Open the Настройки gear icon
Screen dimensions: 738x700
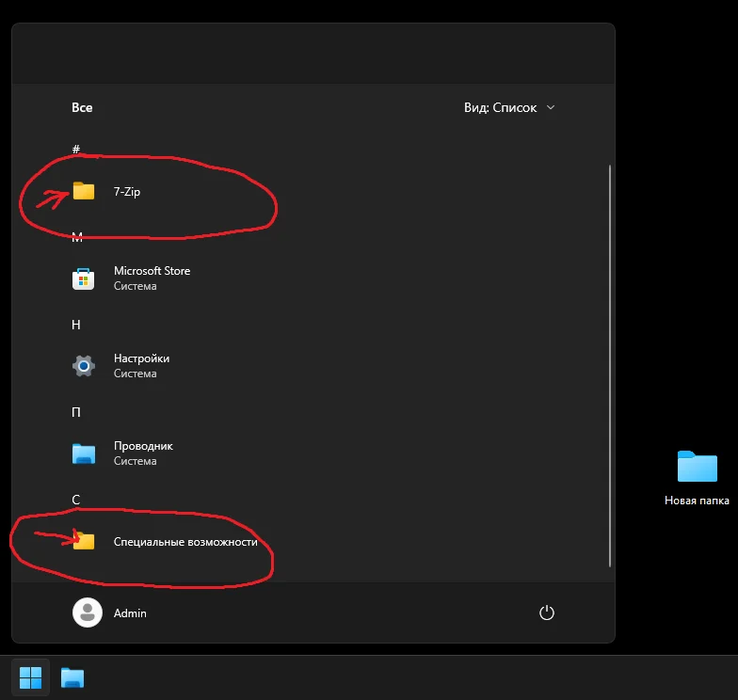click(83, 366)
